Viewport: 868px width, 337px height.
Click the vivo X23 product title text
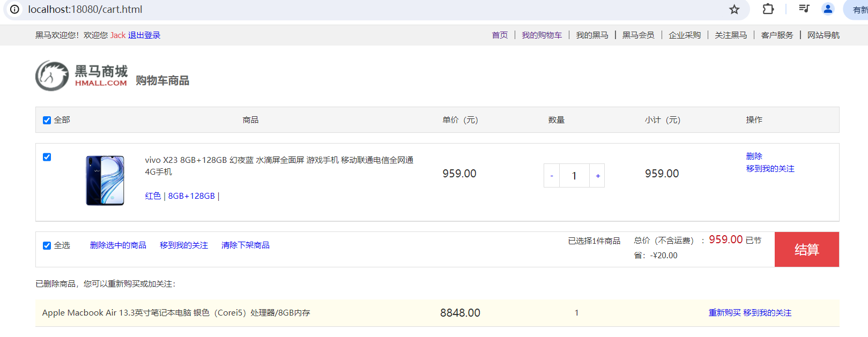279,166
